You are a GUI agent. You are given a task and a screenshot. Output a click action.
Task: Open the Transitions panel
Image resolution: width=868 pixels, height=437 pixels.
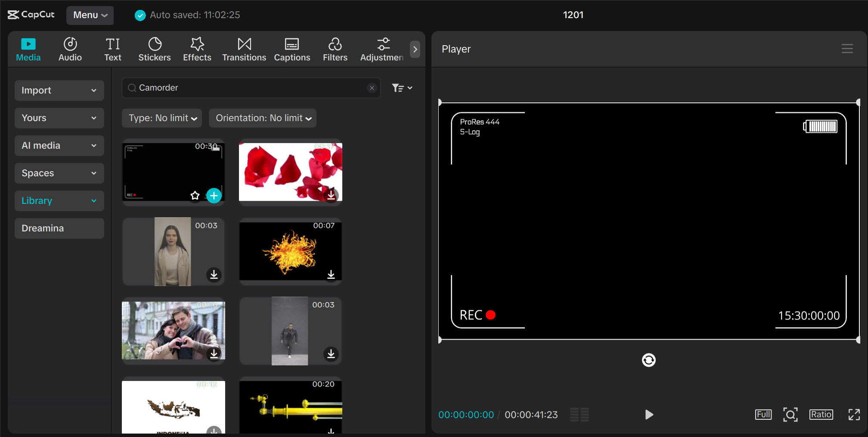click(x=244, y=48)
